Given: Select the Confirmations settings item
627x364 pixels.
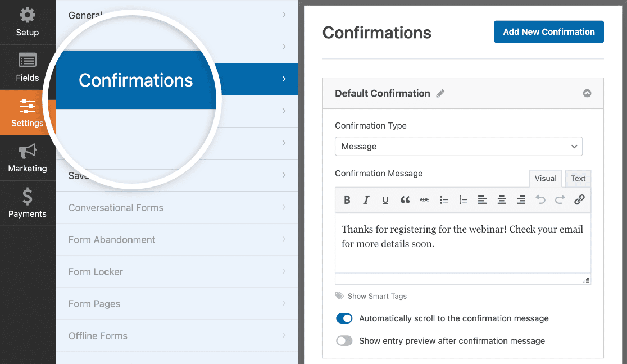Looking at the screenshot, I should pyautogui.click(x=177, y=79).
